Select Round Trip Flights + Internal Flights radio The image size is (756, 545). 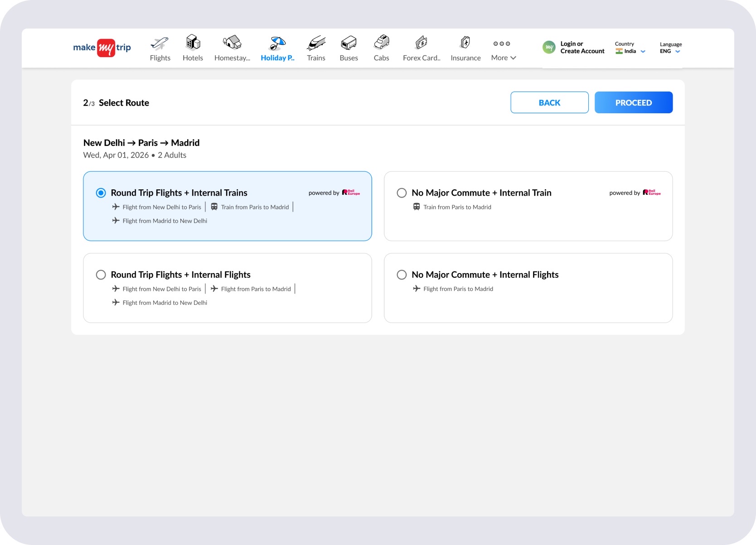(x=101, y=275)
